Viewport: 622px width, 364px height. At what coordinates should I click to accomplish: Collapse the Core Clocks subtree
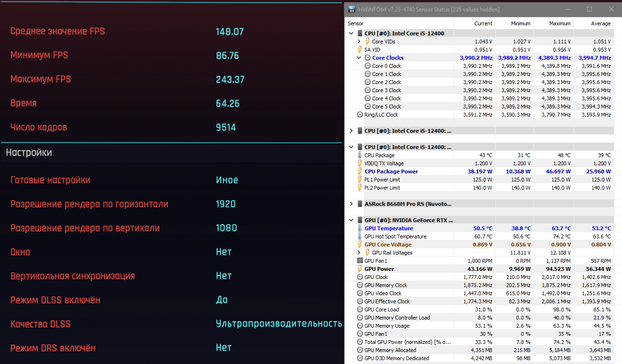(359, 58)
